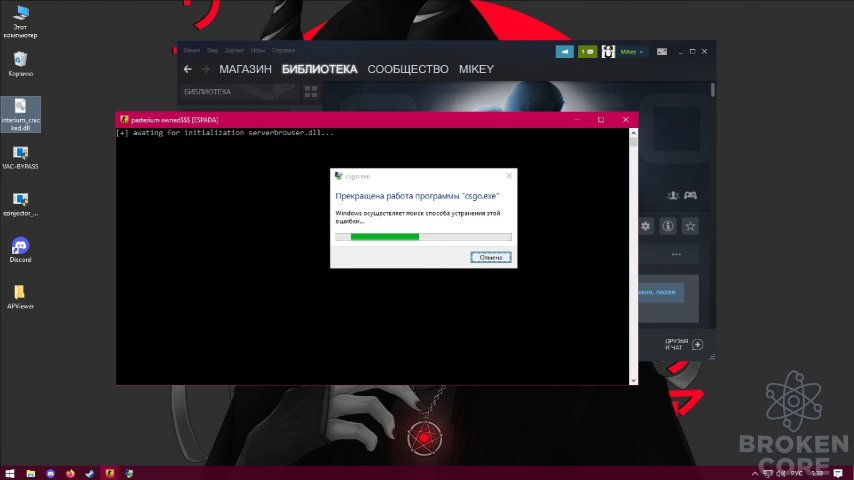Click the console line 'awating for initialization serverbrowser.dll...'
Viewport: 854px width, 480px height.
click(233, 132)
